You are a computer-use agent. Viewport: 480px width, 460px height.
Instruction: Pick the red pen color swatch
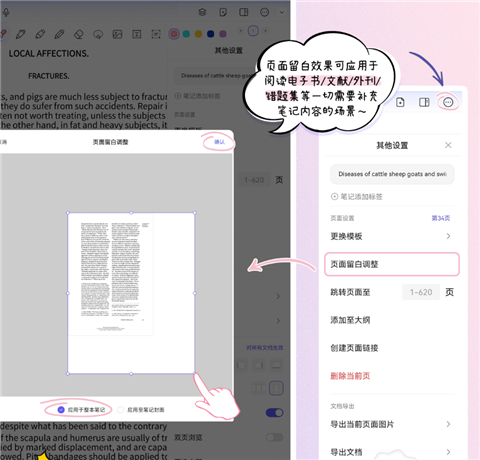click(x=174, y=34)
